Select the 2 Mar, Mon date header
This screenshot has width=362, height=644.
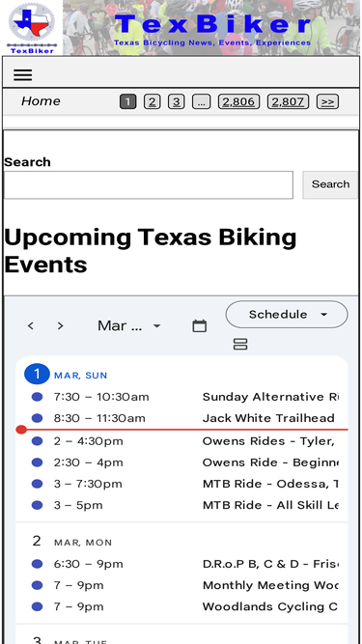point(71,542)
